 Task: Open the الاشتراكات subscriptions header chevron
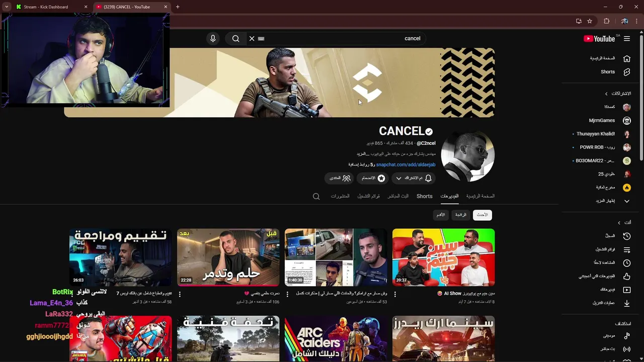(606, 94)
